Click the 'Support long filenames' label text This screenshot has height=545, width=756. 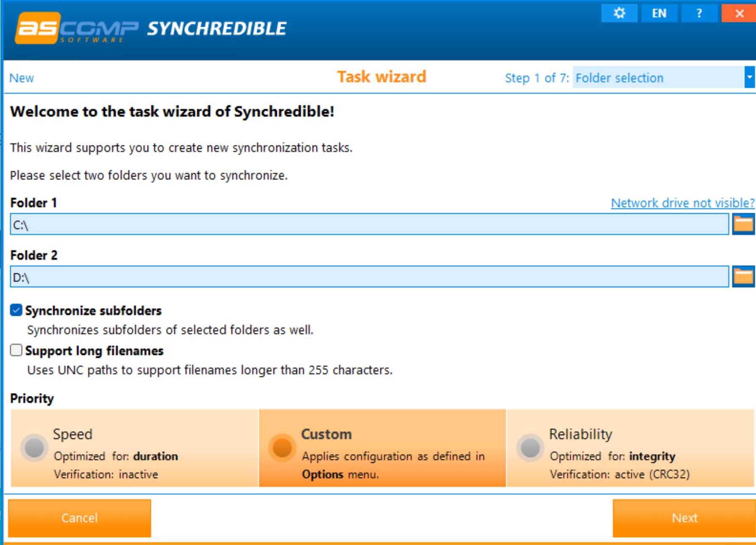[94, 351]
